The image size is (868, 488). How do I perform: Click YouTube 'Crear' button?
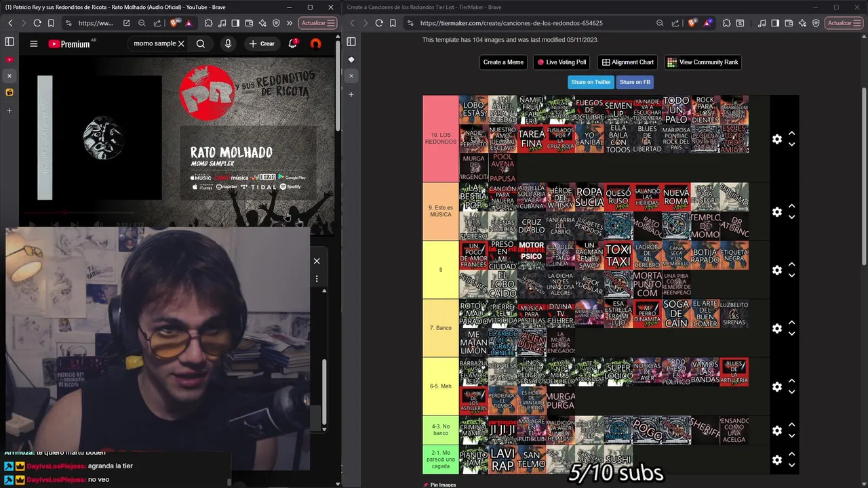[262, 43]
